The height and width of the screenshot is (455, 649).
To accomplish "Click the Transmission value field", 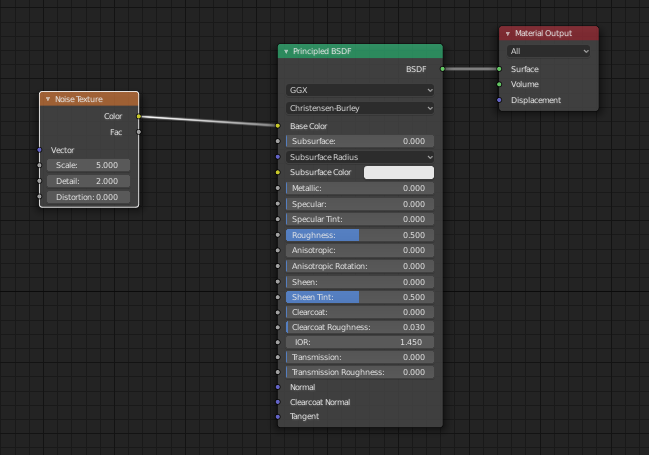I will click(360, 357).
